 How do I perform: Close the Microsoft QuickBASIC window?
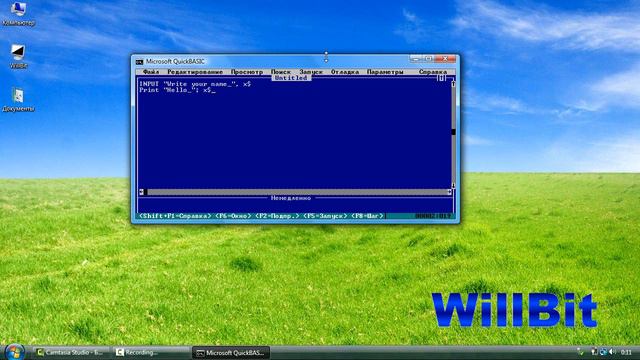click(445, 59)
